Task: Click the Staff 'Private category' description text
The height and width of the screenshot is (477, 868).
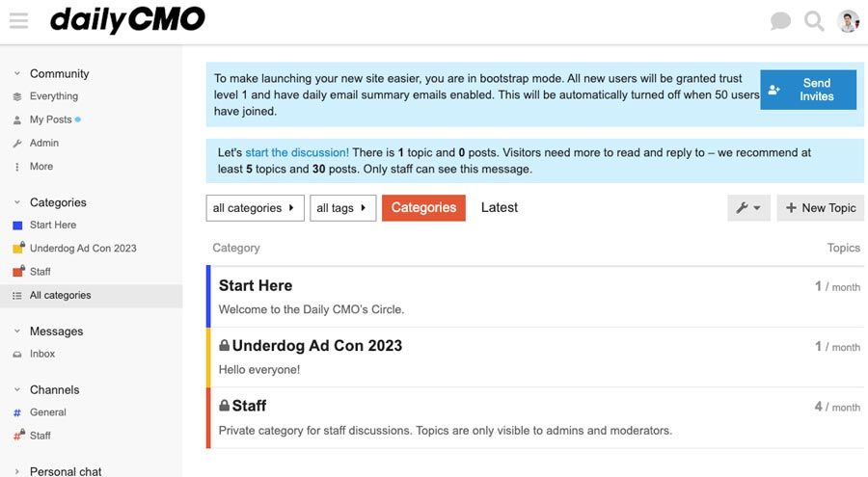Action: pyautogui.click(x=445, y=431)
